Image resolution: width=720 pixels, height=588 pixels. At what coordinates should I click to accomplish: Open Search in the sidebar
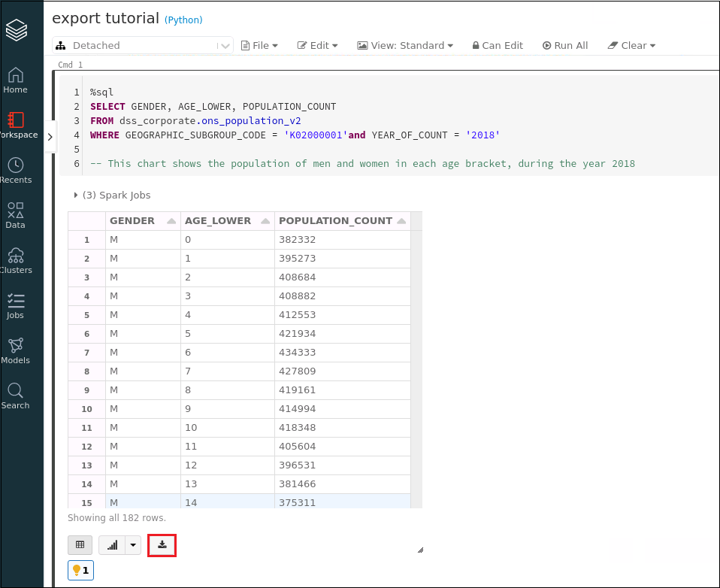click(16, 396)
